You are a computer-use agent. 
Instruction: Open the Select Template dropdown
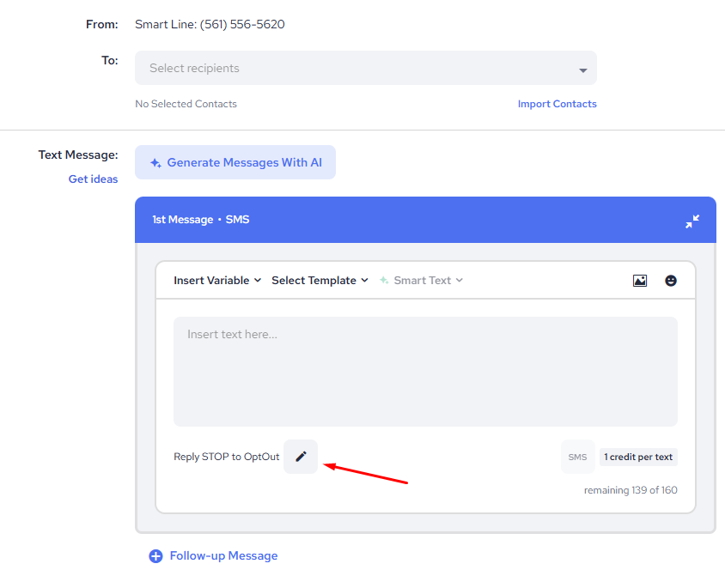tap(320, 281)
